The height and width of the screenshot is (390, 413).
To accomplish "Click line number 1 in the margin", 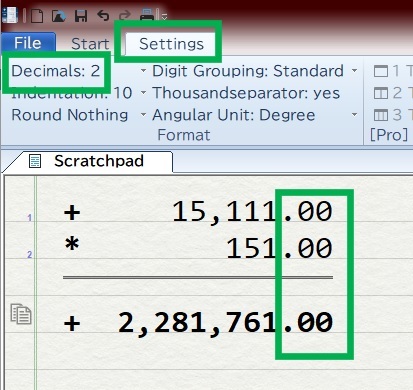I will tap(29, 218).
